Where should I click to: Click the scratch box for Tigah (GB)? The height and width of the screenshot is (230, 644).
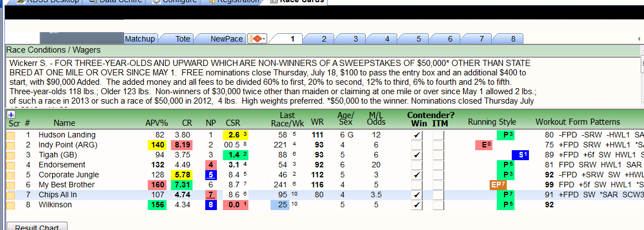click(11, 155)
